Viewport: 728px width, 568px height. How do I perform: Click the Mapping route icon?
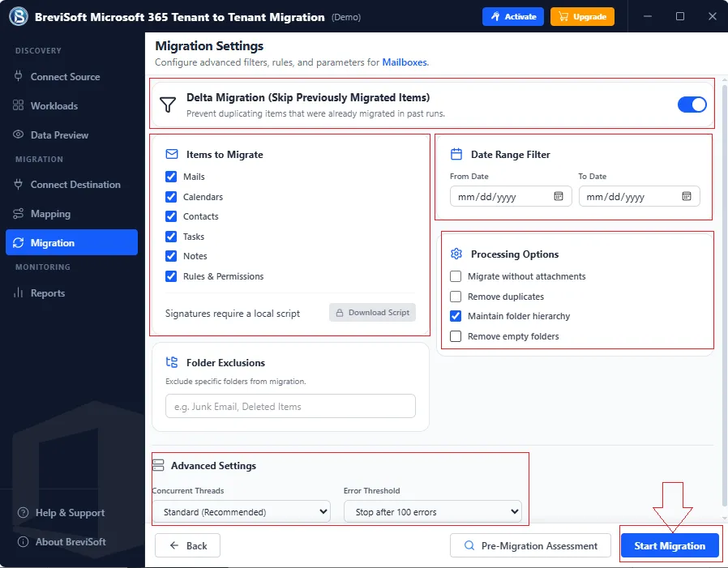click(x=18, y=213)
